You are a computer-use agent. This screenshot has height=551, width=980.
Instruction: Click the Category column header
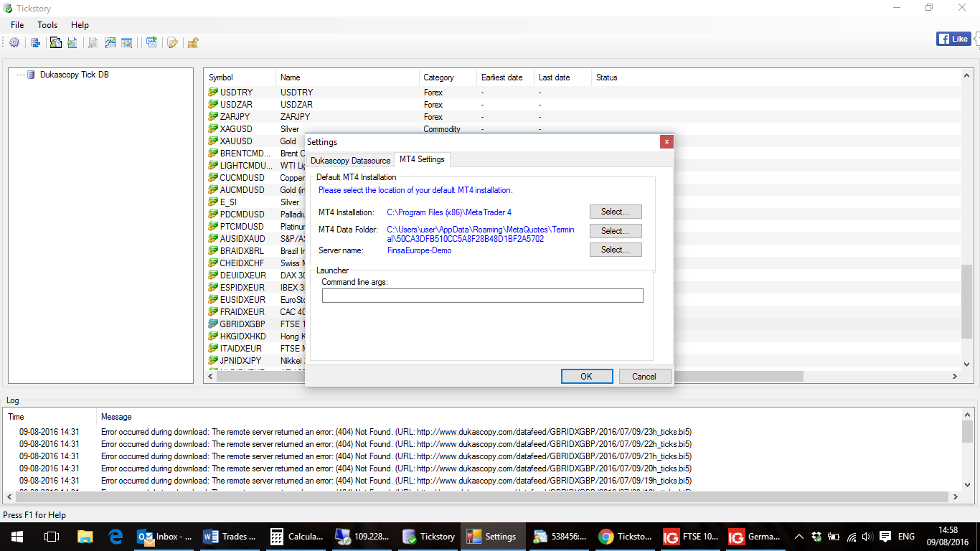[x=448, y=77]
